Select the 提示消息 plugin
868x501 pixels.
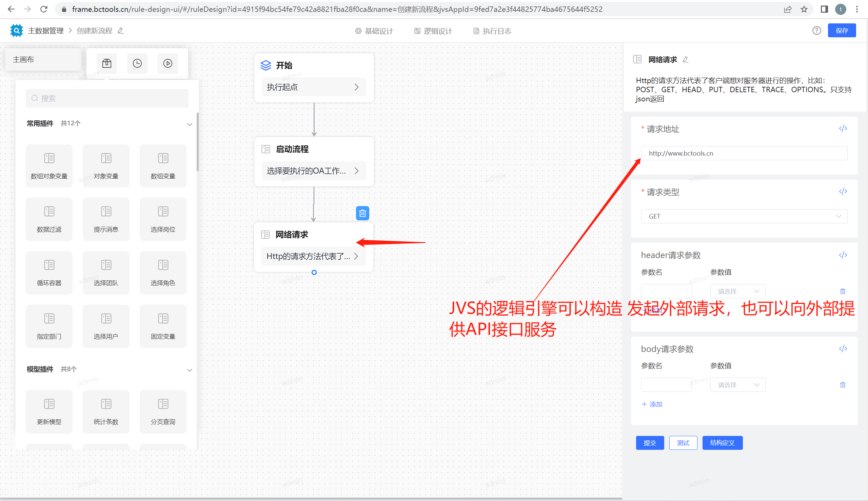(x=106, y=220)
